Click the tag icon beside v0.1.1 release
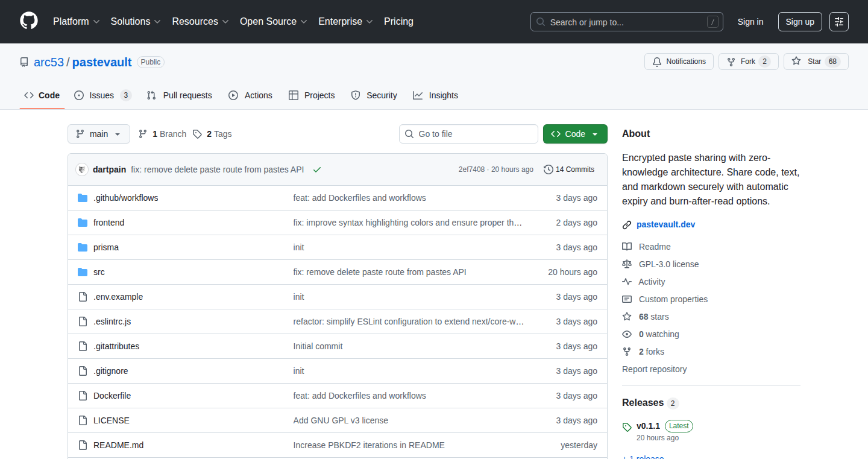This screenshot has width=868, height=459. point(627,427)
